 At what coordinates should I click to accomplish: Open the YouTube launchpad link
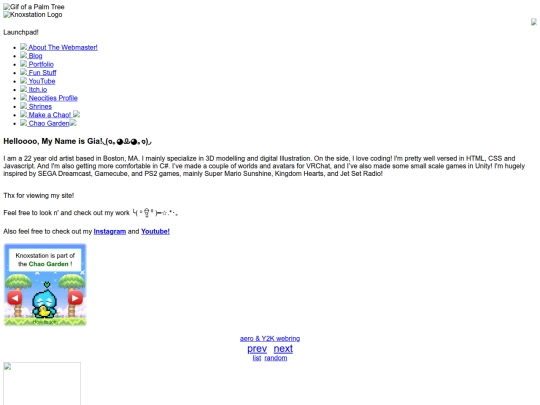click(42, 81)
